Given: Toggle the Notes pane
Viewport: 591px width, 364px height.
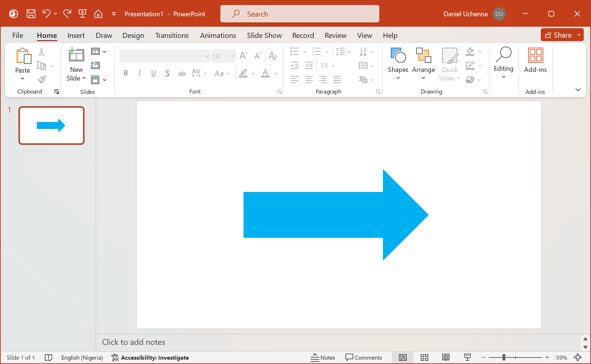Looking at the screenshot, I should 323,357.
